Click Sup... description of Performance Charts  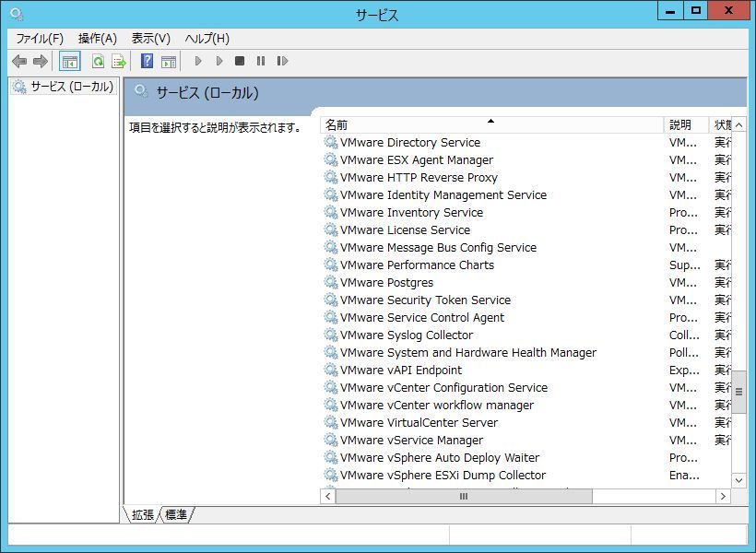(685, 265)
